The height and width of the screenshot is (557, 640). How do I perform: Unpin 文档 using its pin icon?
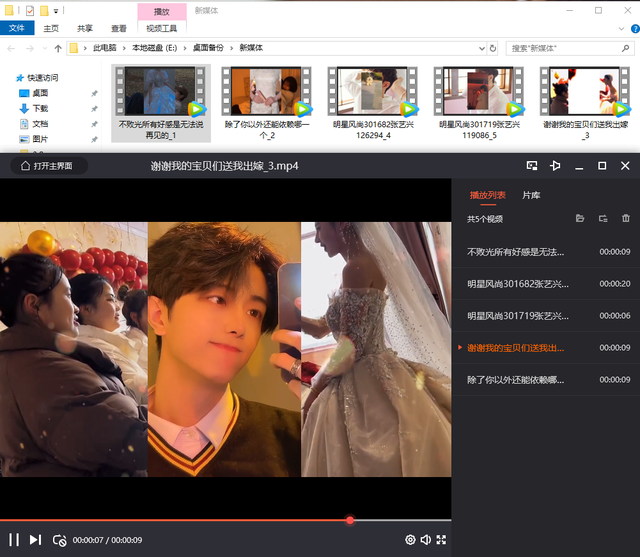[94, 124]
